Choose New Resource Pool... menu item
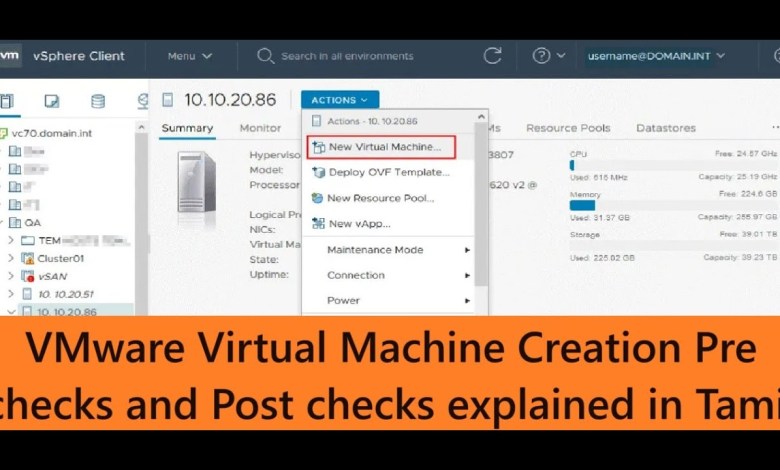780x470 pixels. pyautogui.click(x=388, y=198)
